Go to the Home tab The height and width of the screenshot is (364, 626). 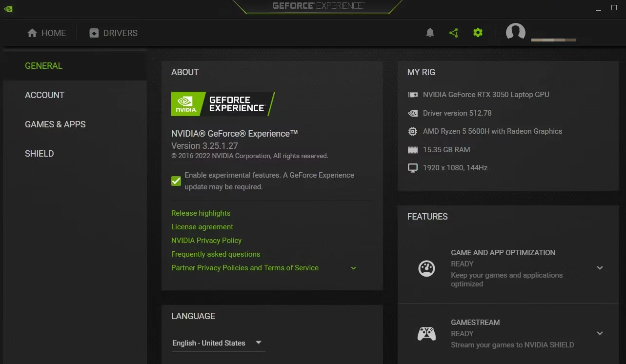[46, 33]
